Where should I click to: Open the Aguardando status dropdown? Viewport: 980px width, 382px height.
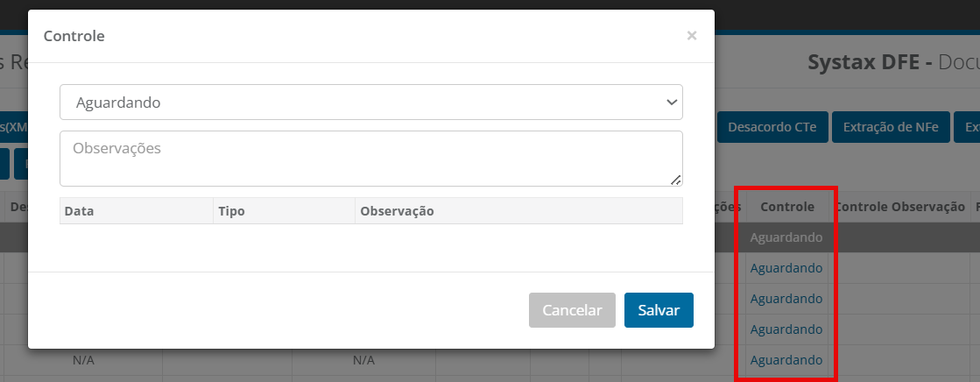[x=371, y=102]
